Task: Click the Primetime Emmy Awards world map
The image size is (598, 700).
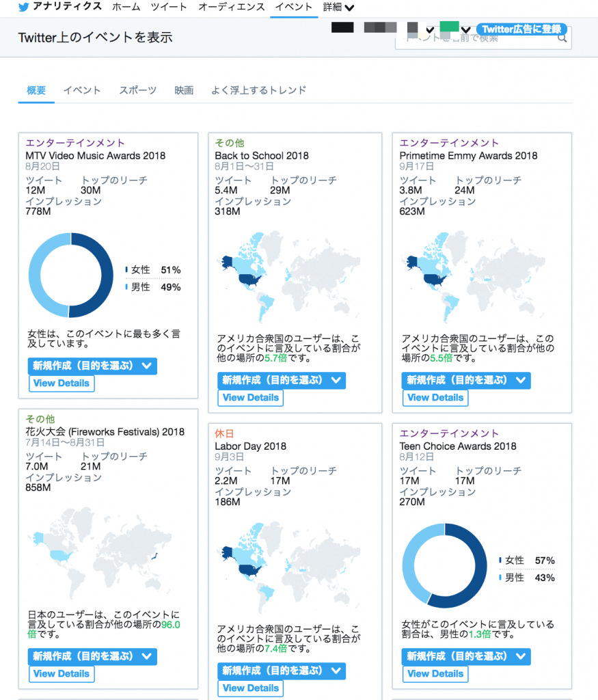Action: point(475,277)
